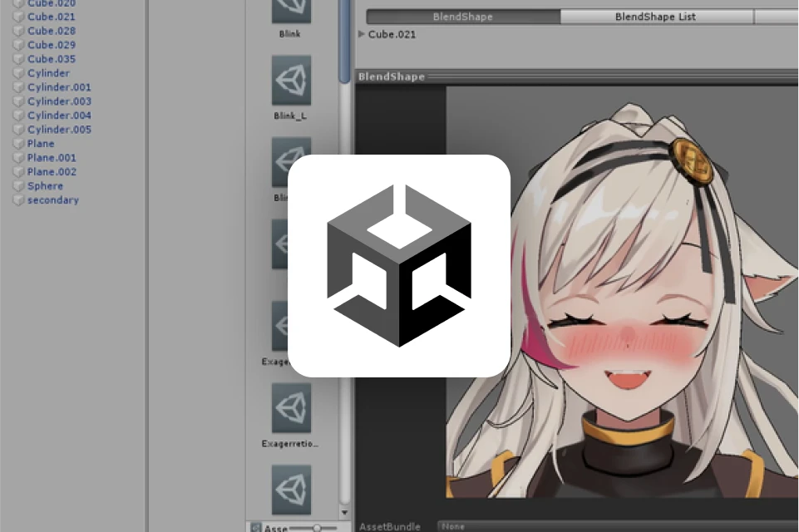Viewport: 799px width, 532px height.
Task: Click the BlendShape preview panel header
Action: click(577, 77)
